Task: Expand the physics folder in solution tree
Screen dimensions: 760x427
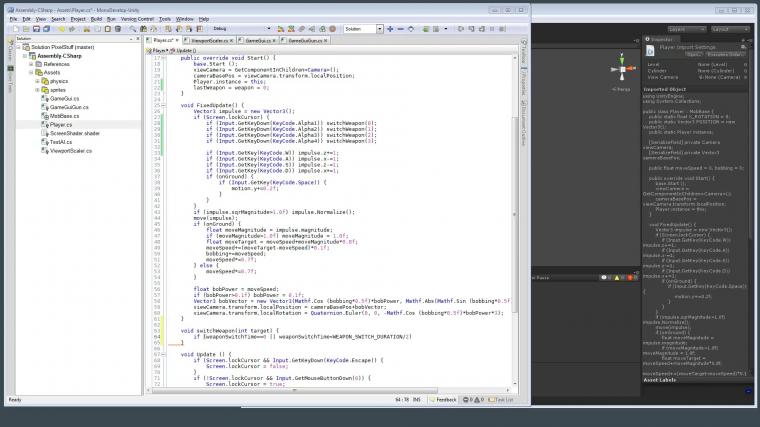Action: click(37, 81)
